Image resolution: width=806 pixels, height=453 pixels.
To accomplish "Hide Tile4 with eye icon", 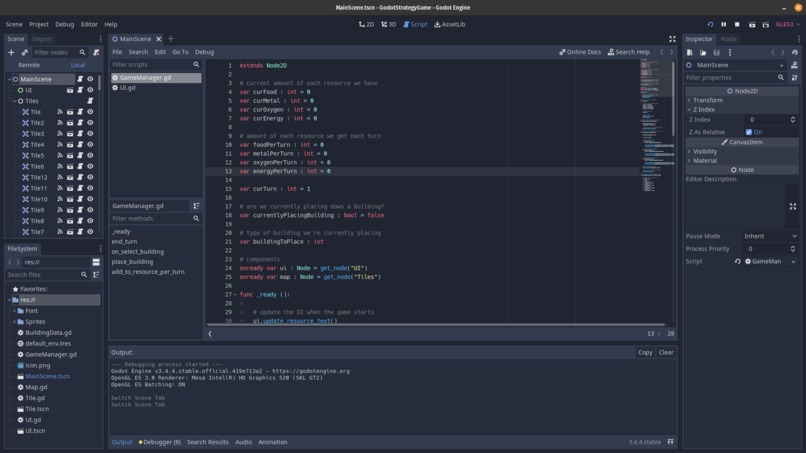I will click(x=90, y=144).
